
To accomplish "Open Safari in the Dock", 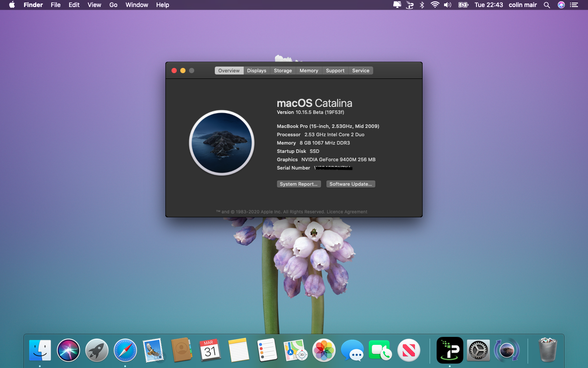I will coord(125,350).
